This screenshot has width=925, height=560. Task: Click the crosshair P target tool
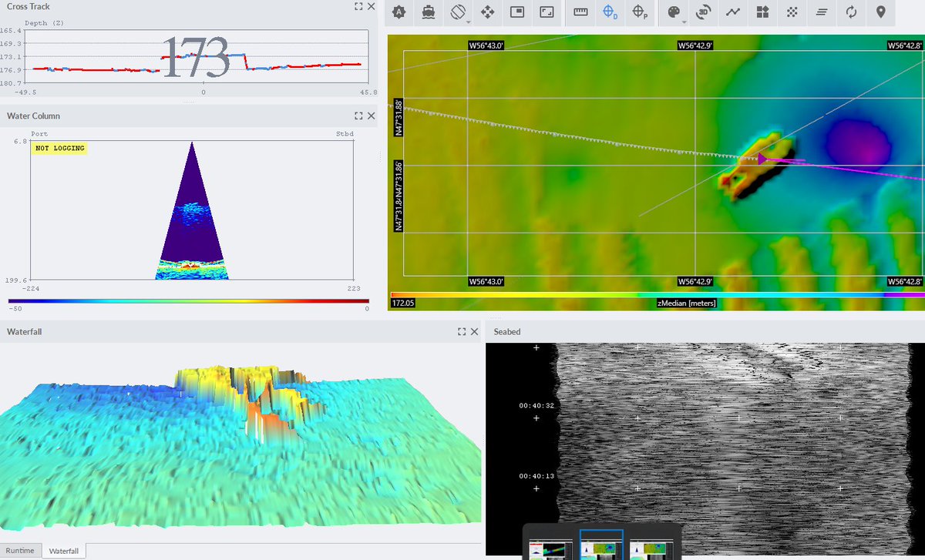[x=639, y=12]
